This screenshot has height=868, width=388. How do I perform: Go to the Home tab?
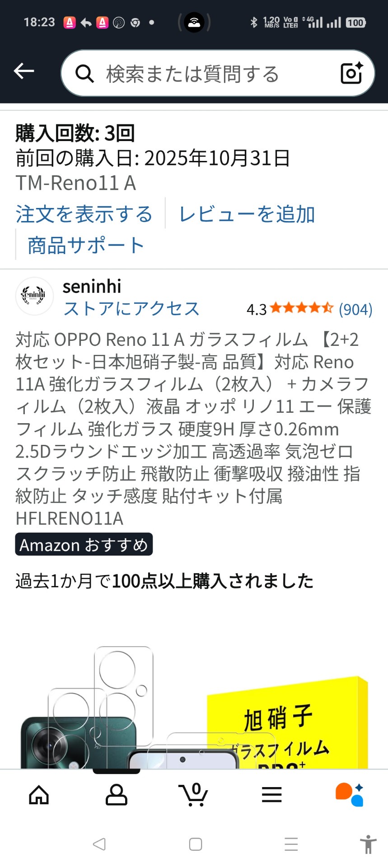tap(39, 795)
